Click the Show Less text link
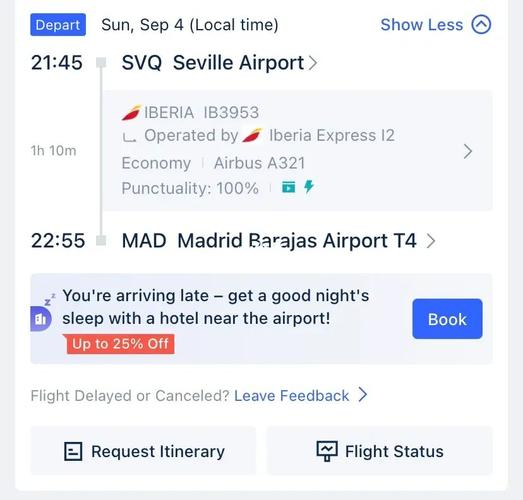523x500 pixels. click(x=422, y=25)
